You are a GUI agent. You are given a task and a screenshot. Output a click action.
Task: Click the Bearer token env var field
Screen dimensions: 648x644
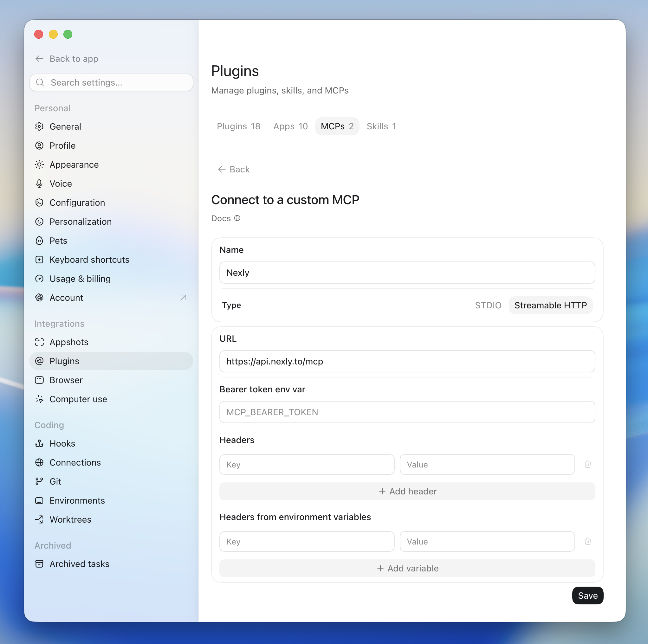pos(407,412)
